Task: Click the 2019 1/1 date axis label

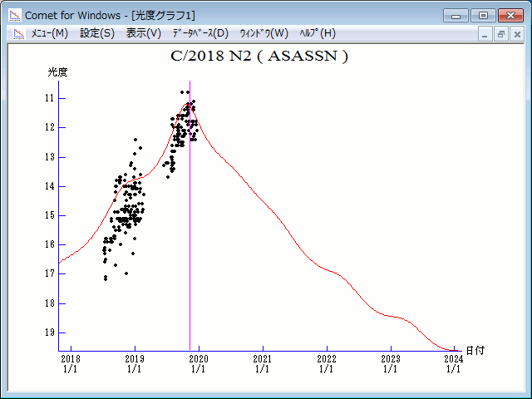Action: [135, 364]
